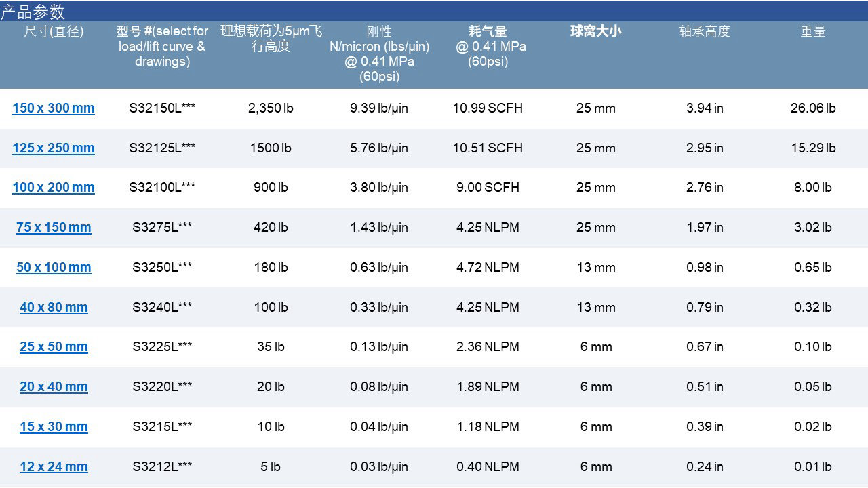Select model number S32150L***
868x488 pixels.
click(x=162, y=108)
